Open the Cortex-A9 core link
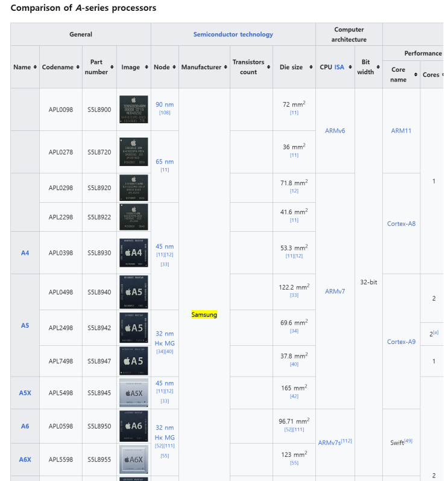The height and width of the screenshot is (481, 448). pyautogui.click(x=401, y=342)
